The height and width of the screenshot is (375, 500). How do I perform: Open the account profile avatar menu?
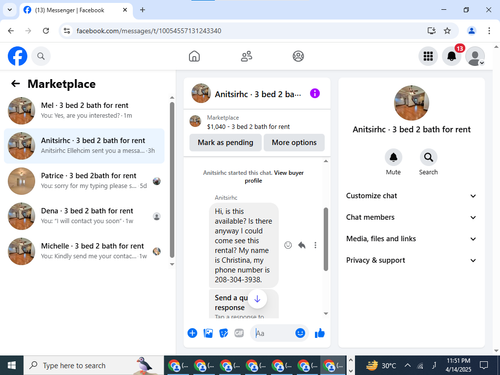pos(475,56)
